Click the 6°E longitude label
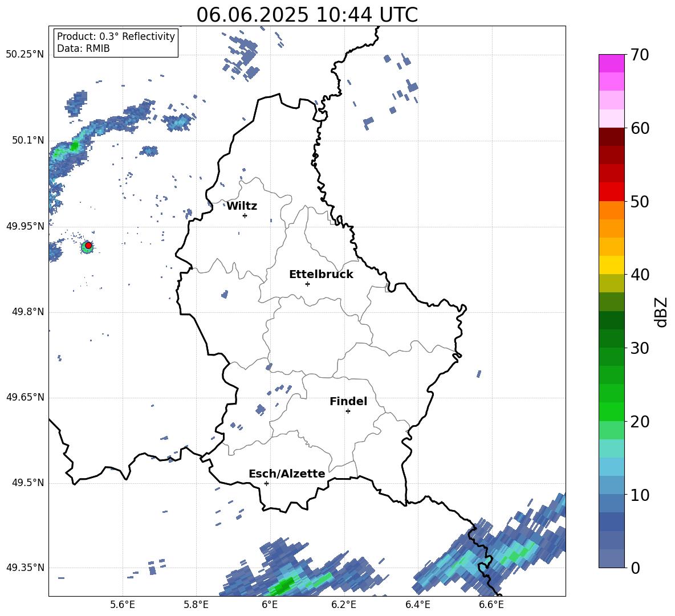 [270, 605]
